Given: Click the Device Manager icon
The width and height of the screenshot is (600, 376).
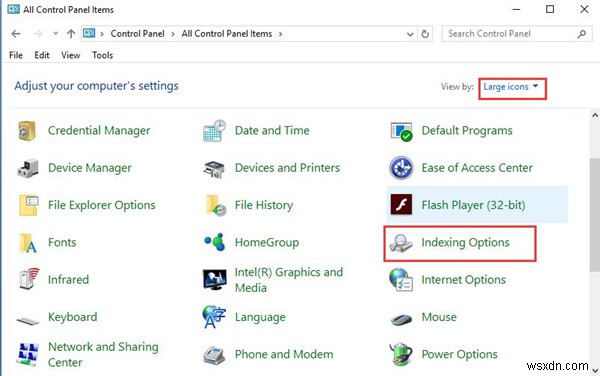Looking at the screenshot, I should click(28, 168).
